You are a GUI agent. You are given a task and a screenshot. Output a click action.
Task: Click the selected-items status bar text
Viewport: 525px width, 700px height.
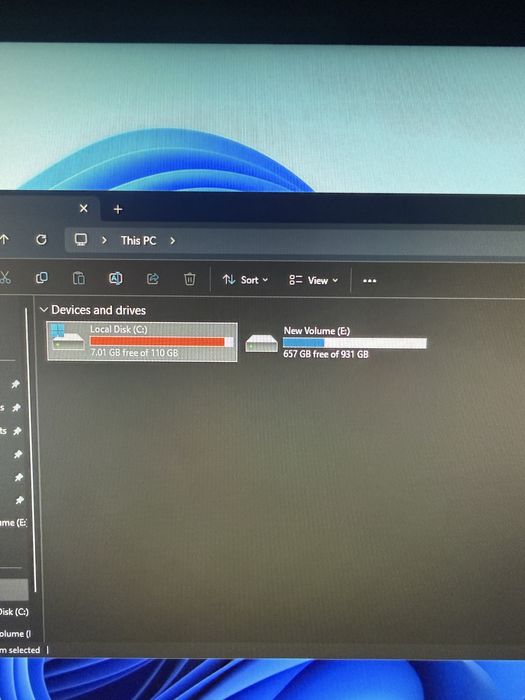pyautogui.click(x=20, y=650)
